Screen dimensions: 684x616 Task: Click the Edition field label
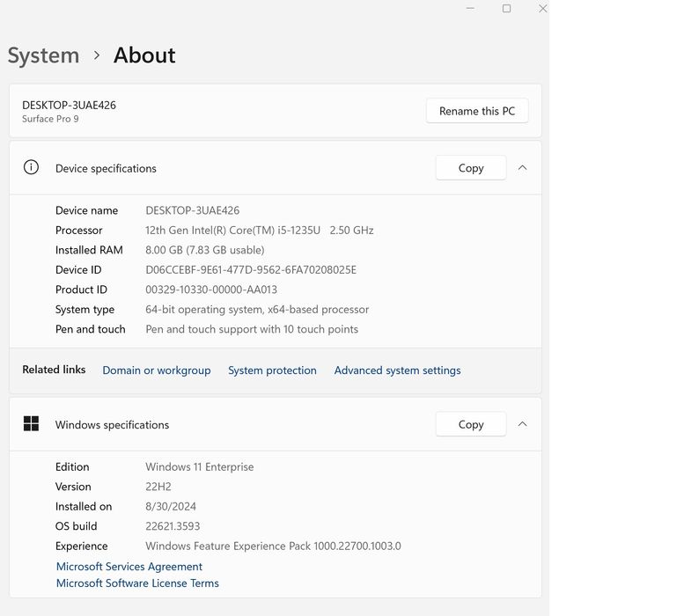(x=72, y=467)
